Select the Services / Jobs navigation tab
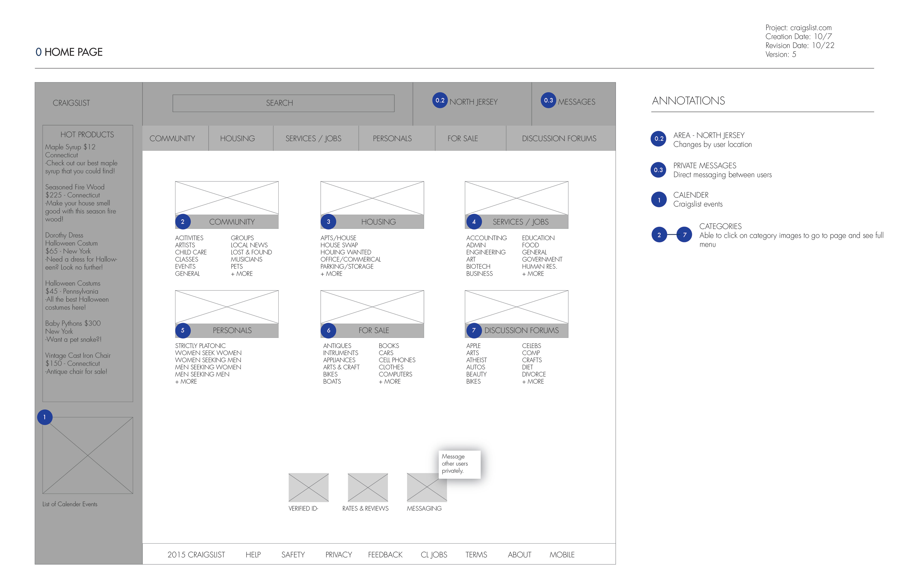The height and width of the screenshot is (588, 909). 316,138
